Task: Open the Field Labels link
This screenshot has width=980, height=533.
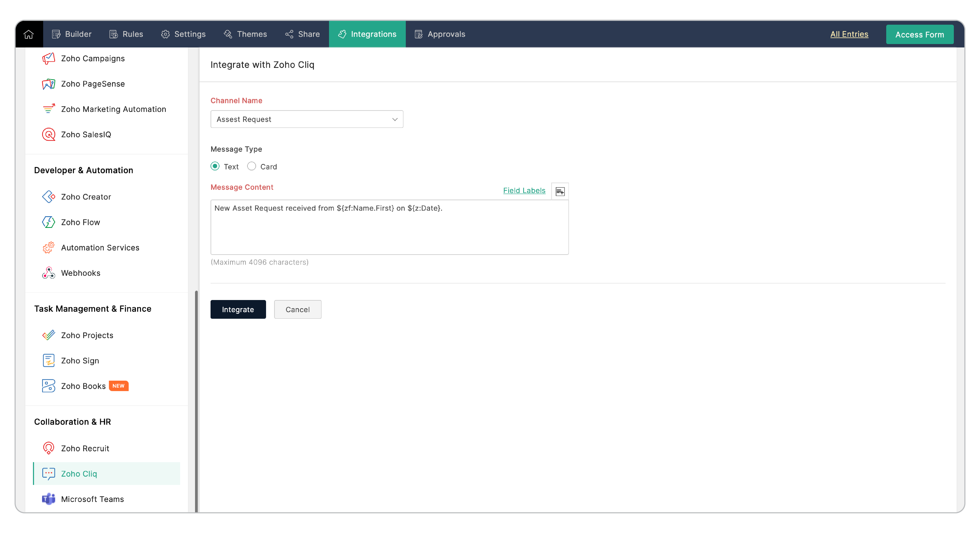Action: [x=524, y=190]
